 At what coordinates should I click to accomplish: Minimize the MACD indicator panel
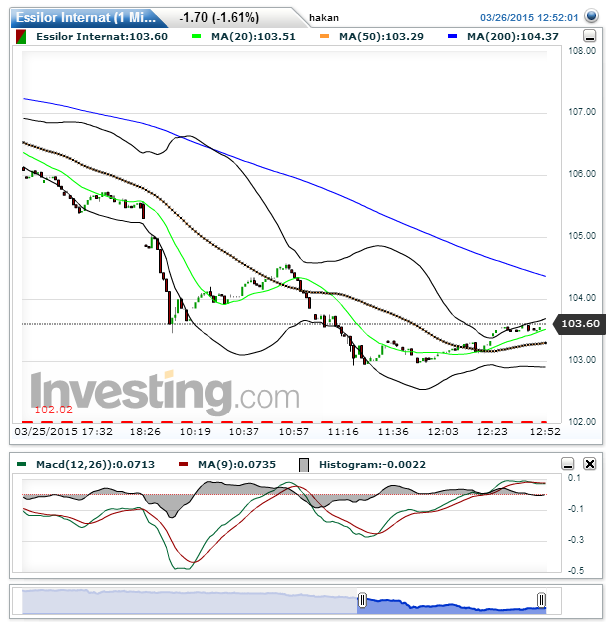point(568,464)
